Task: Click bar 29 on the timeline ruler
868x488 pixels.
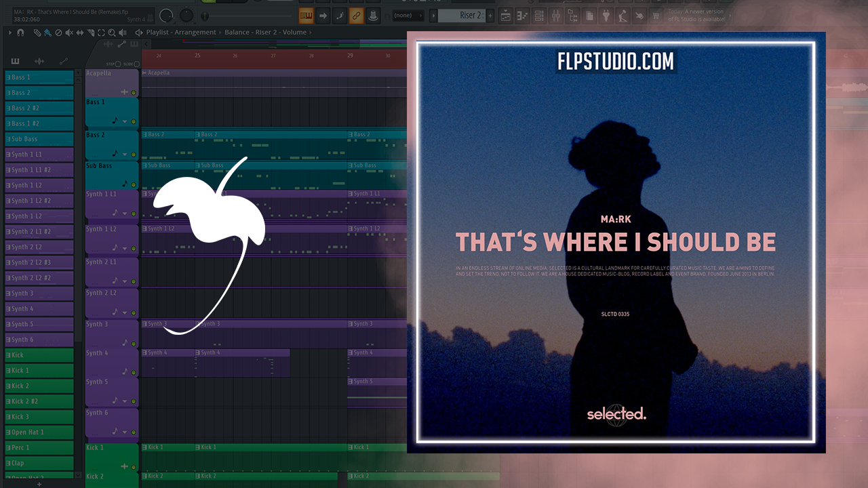Action: pyautogui.click(x=350, y=56)
